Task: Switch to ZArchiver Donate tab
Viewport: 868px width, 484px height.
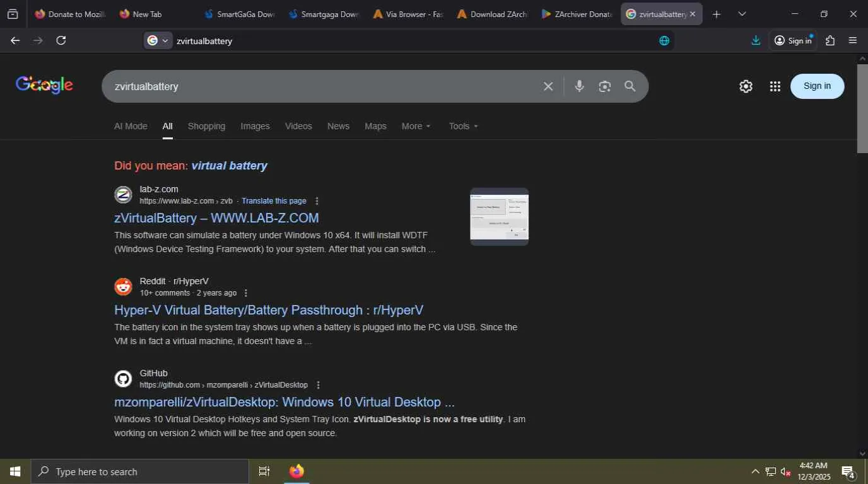Action: click(x=577, y=14)
